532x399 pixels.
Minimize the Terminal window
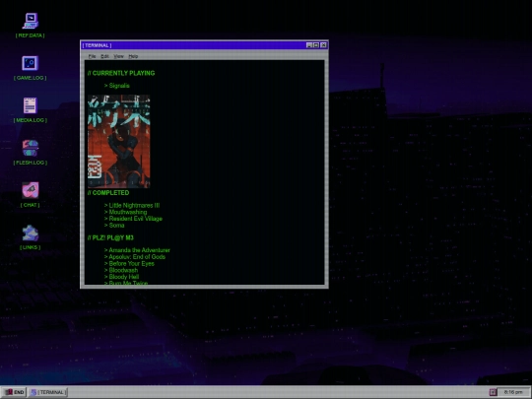click(309, 45)
